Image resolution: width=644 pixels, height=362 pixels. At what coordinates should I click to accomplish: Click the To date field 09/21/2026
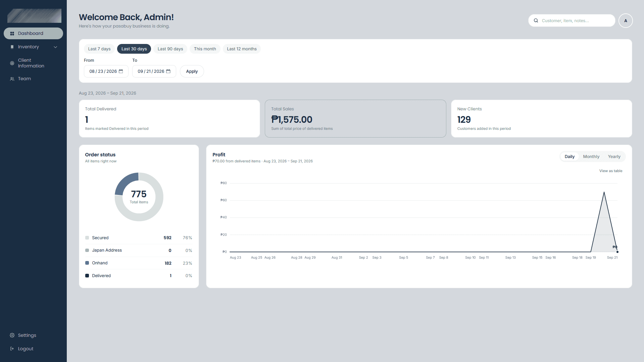(x=154, y=71)
